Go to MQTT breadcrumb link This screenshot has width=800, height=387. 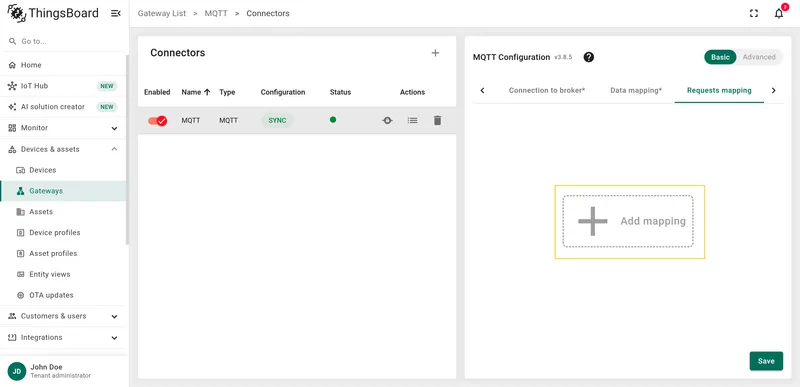(x=216, y=14)
